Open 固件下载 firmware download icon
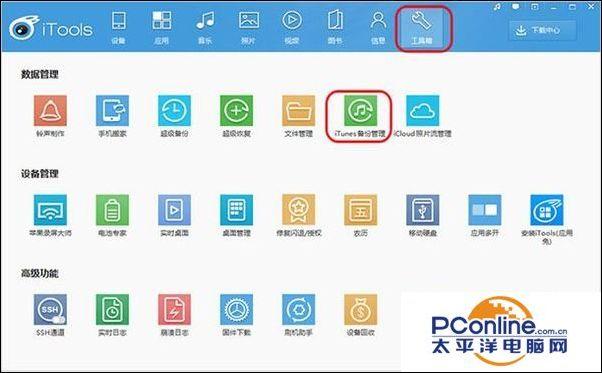The image size is (602, 373). coord(236,309)
